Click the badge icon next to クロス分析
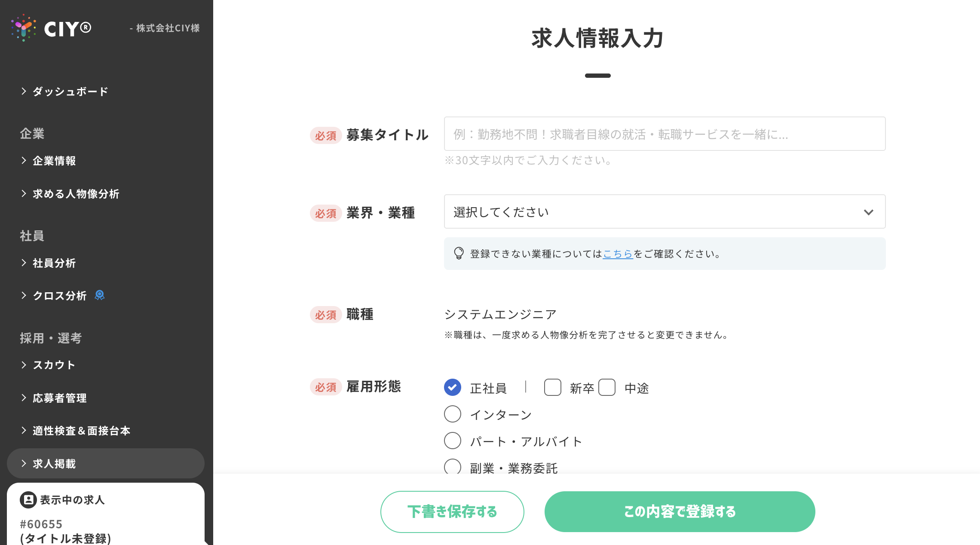Image resolution: width=980 pixels, height=545 pixels. coord(100,295)
